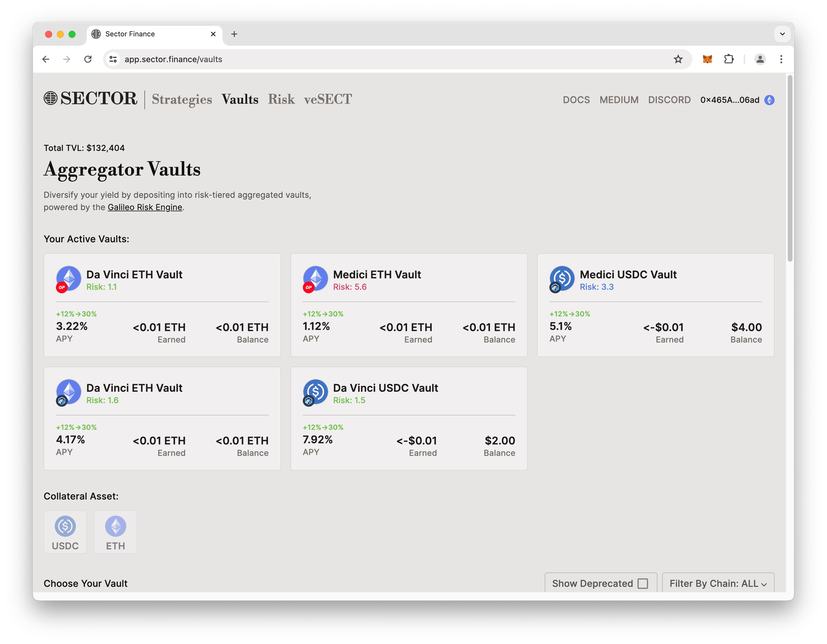The width and height of the screenshot is (827, 644).
Task: Open the Chrome three-dot menu
Action: click(x=781, y=59)
